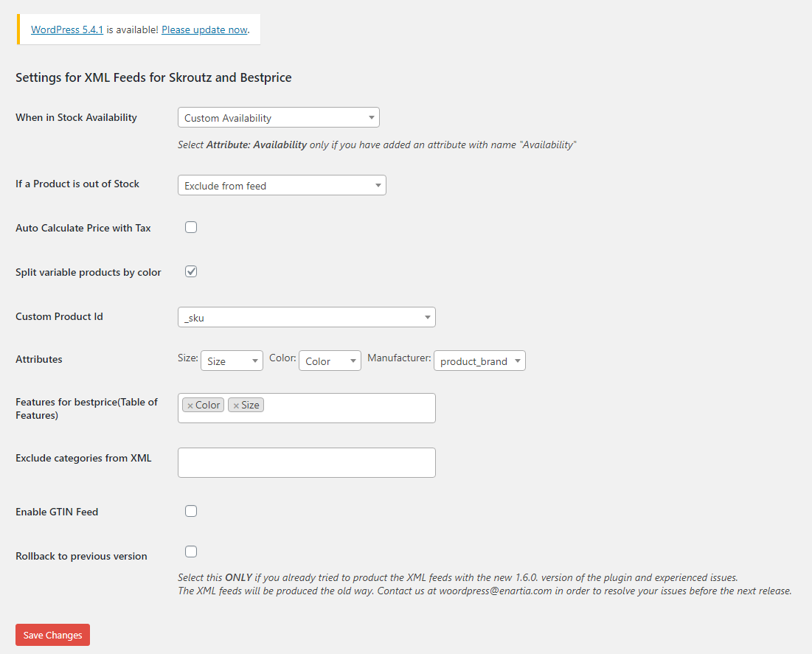Viewport: 812px width, 654px height.
Task: Enable GTIN Feed checkbox
Action: pos(191,511)
